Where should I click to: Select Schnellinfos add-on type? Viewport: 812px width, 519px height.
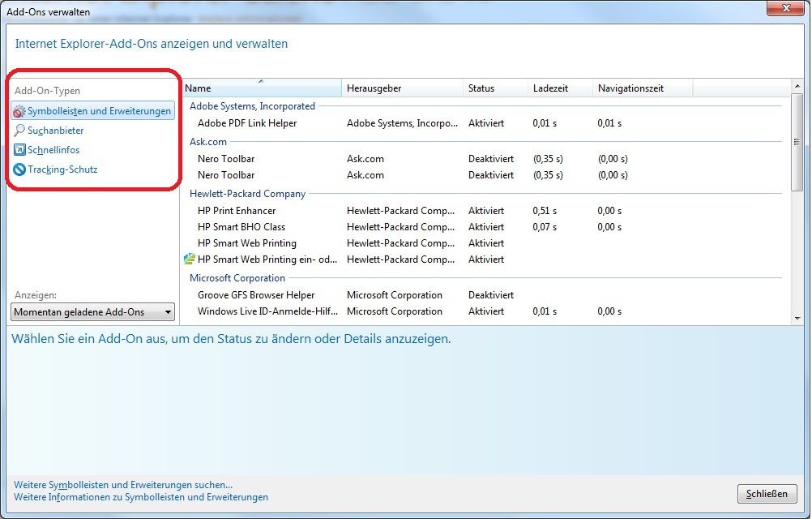tap(53, 150)
